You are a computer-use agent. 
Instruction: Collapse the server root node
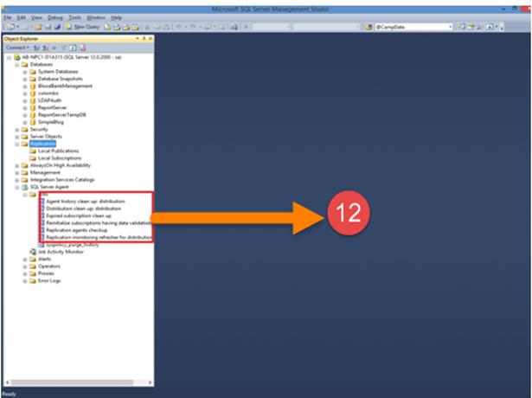coord(9,58)
